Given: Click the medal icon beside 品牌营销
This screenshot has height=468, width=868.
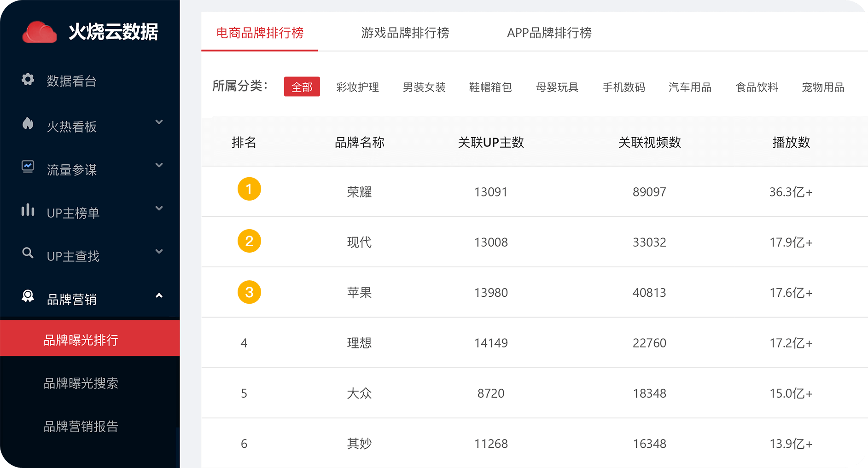Looking at the screenshot, I should tap(28, 296).
